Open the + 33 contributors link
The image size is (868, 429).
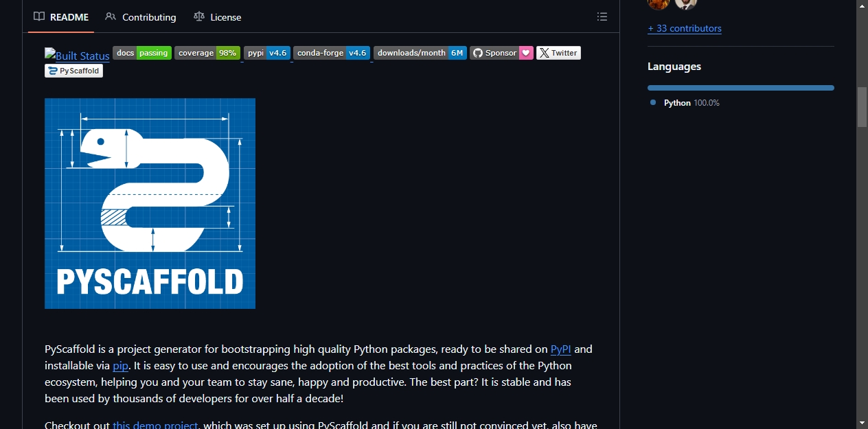pyautogui.click(x=685, y=29)
